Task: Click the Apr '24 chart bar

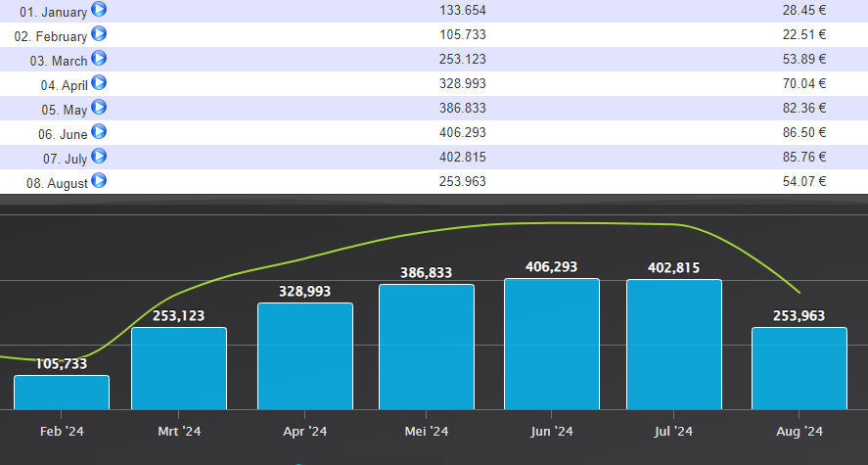Action: 305,356
